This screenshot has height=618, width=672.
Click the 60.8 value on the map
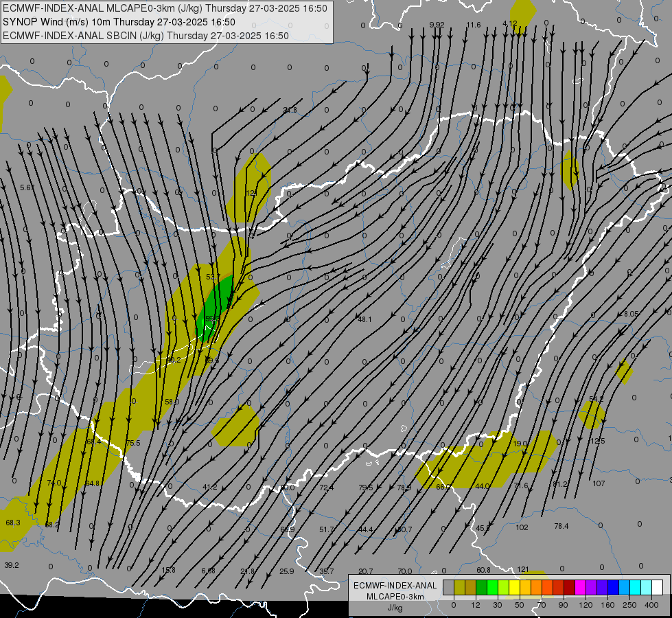[x=483, y=570]
